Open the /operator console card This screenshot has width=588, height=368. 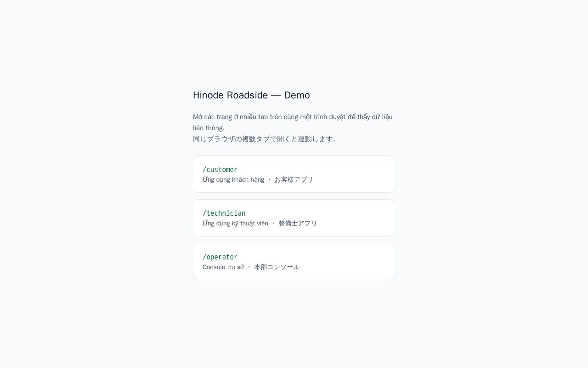click(294, 261)
